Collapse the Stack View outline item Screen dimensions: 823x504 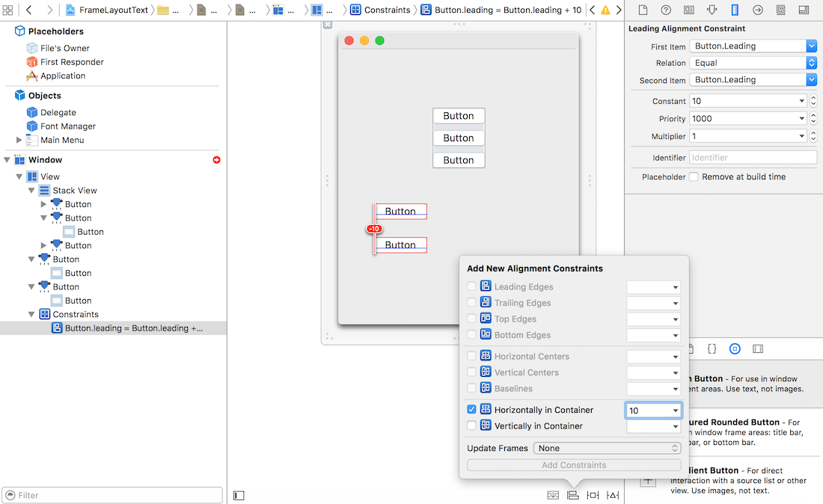coord(31,191)
